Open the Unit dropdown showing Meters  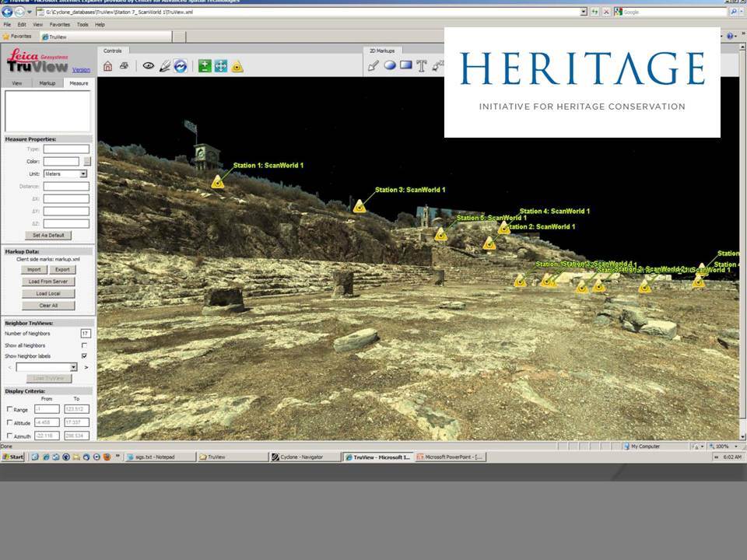[x=83, y=173]
